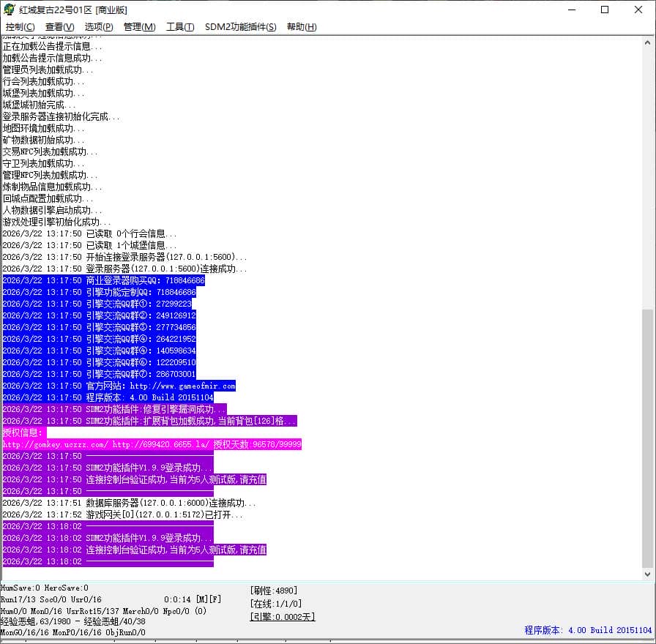Open the 选项(P) menu
Image resolution: width=656 pixels, height=644 pixels.
[x=99, y=27]
